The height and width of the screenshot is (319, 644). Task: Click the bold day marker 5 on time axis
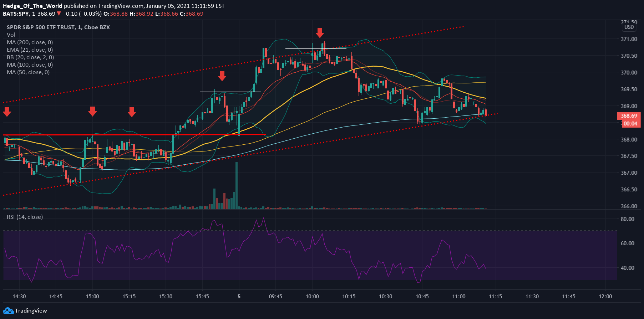(239, 297)
